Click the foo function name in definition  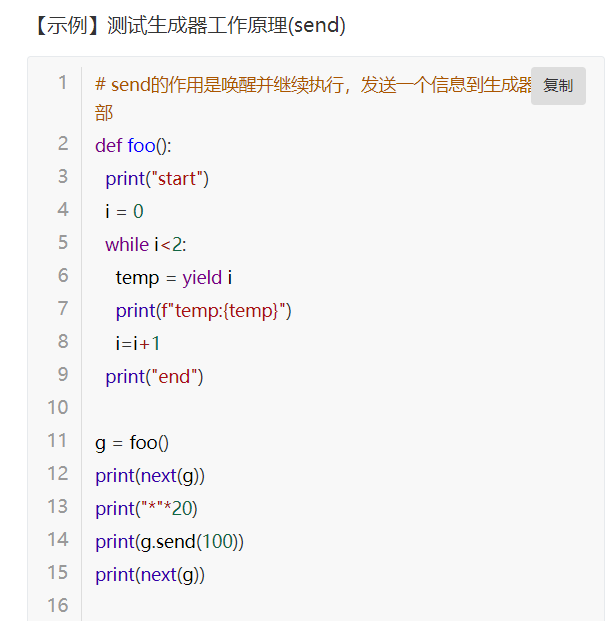(x=141, y=145)
